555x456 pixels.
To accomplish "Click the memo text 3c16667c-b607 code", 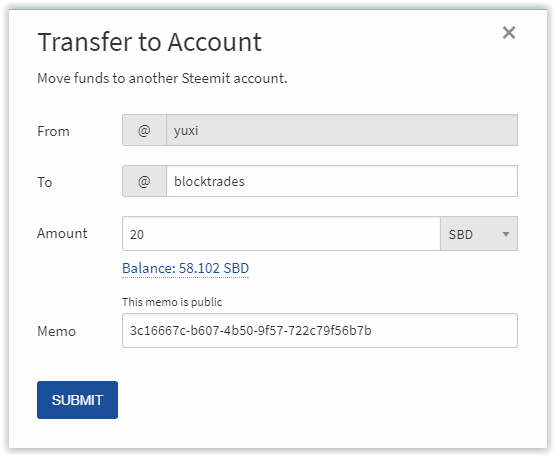I will [x=251, y=330].
